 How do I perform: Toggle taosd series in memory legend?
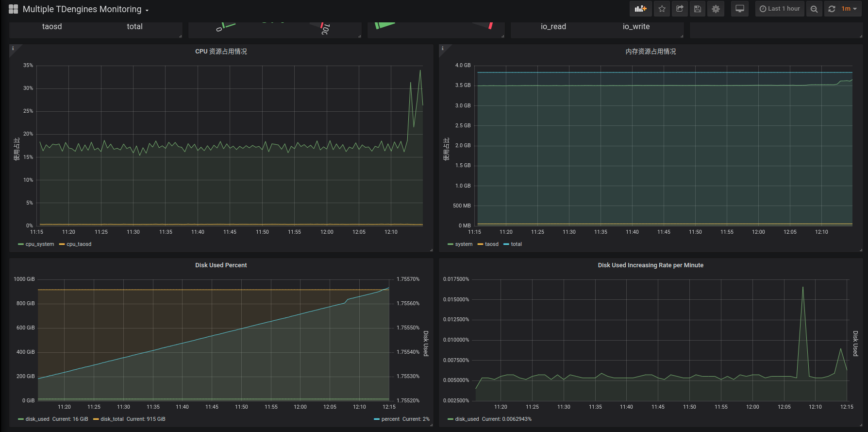(492, 244)
